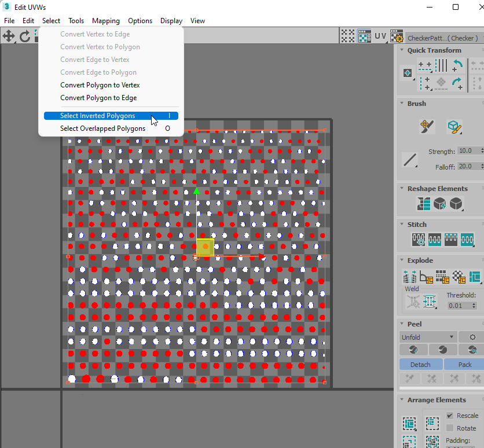The height and width of the screenshot is (448, 484).
Task: Uncheck the Rescale checkbox
Action: pyautogui.click(x=450, y=416)
